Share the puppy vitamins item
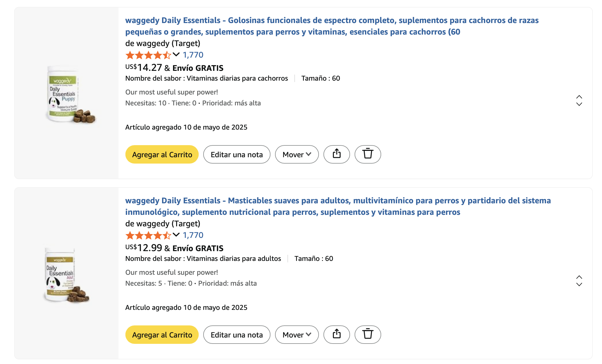Image resolution: width=602 pixels, height=364 pixels. [336, 154]
